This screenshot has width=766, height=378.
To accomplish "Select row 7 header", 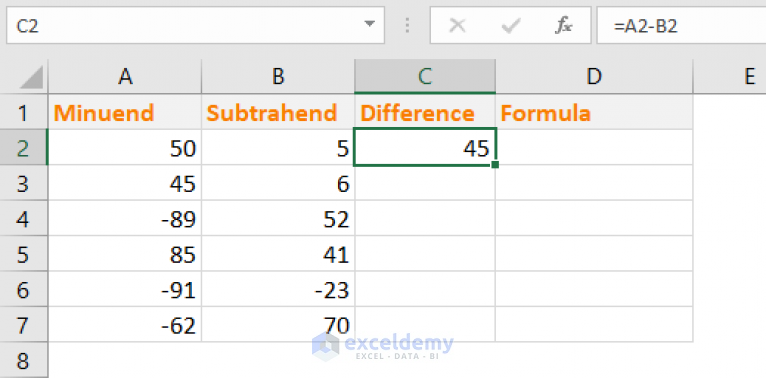I will [23, 324].
